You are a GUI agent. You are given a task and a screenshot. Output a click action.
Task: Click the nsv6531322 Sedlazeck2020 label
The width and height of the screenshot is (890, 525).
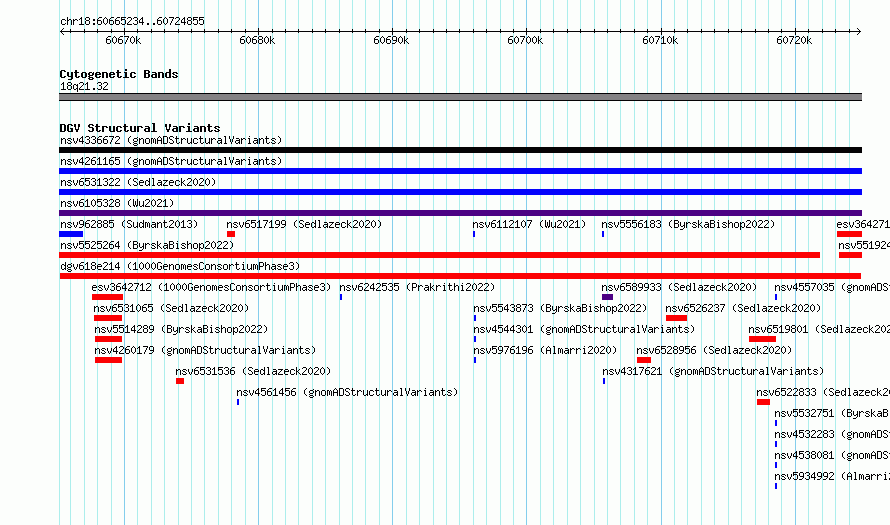tap(138, 182)
